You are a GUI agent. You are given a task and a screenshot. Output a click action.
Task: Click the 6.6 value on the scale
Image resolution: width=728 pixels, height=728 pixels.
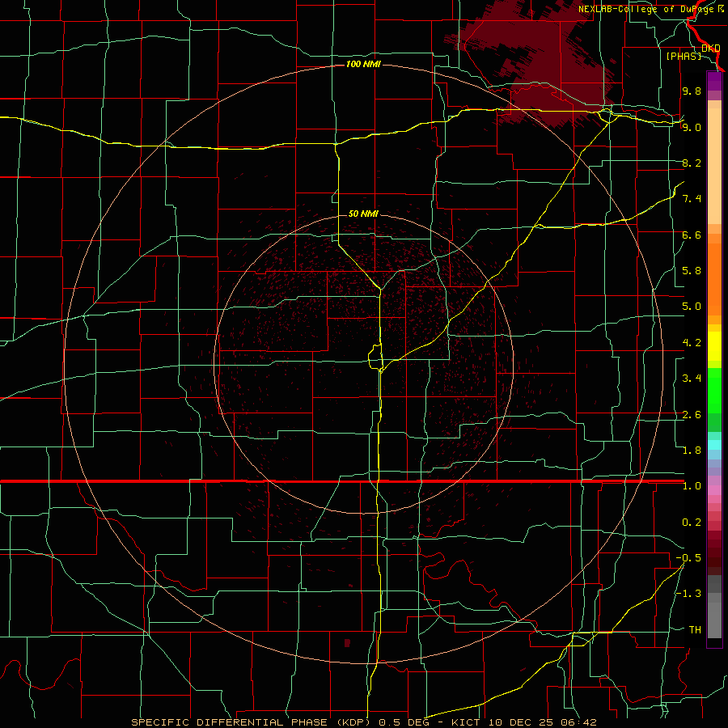point(692,235)
